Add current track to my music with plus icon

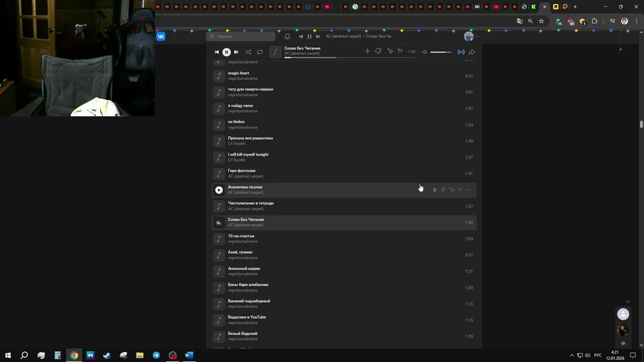coord(367,51)
